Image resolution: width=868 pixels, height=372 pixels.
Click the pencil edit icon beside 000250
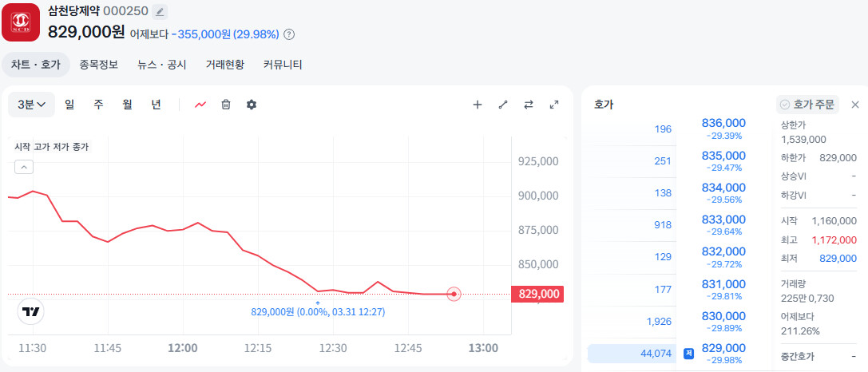coord(160,12)
